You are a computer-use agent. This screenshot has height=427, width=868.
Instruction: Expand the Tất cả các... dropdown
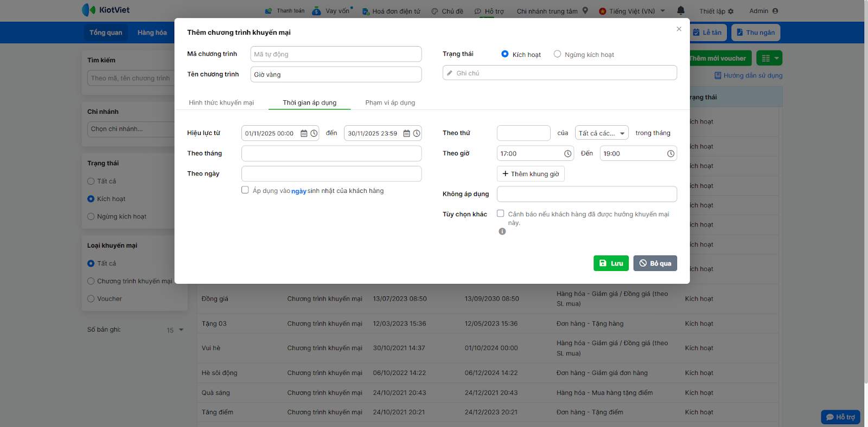tap(601, 133)
